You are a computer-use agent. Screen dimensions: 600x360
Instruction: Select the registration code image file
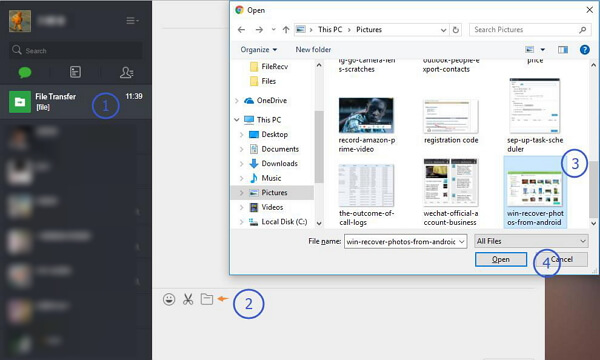(451, 122)
